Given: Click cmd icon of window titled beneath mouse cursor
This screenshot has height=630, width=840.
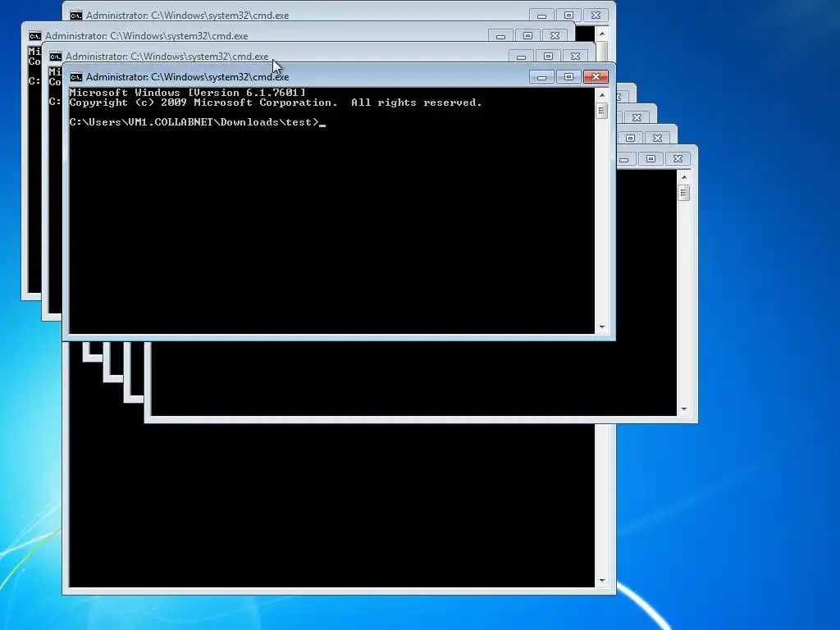Looking at the screenshot, I should (x=56, y=57).
